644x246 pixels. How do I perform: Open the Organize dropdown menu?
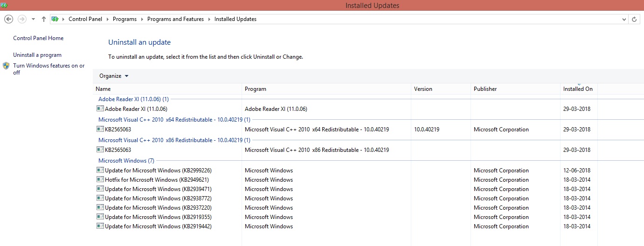point(114,76)
